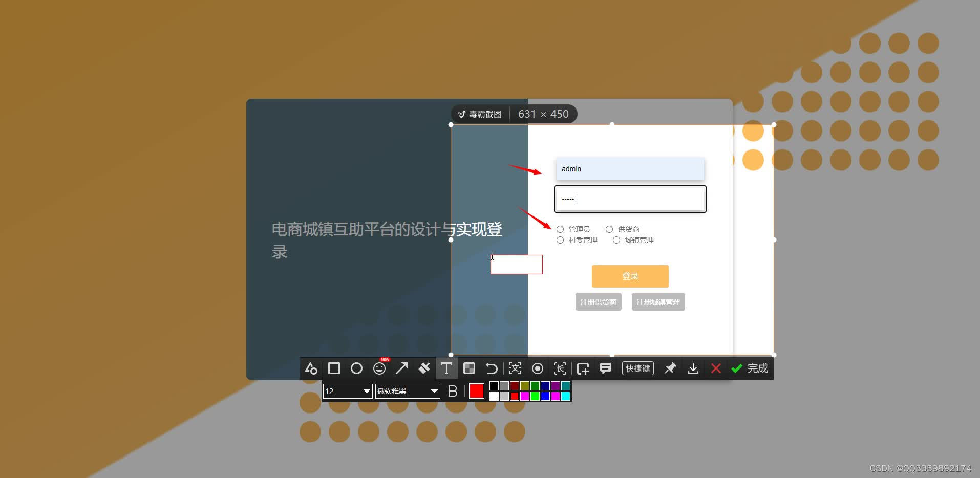Click the 注册城镇管理 register button
Image resolution: width=980 pixels, height=478 pixels.
658,302
